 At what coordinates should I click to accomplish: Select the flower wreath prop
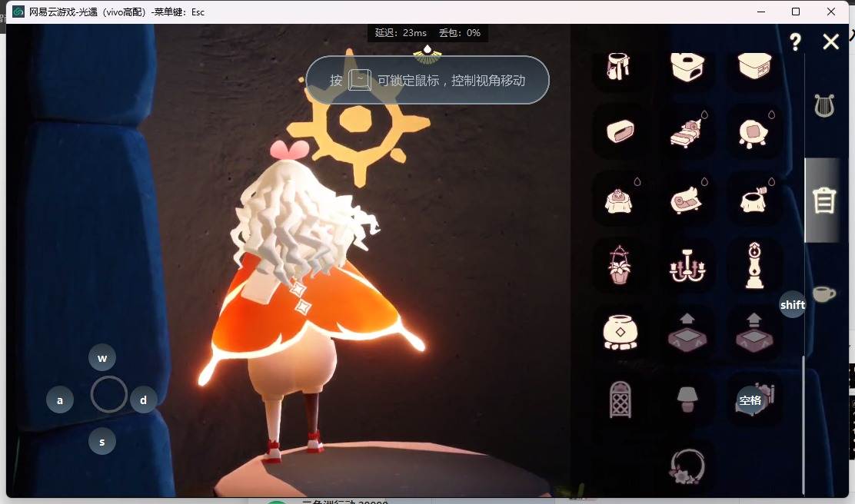[x=687, y=466]
